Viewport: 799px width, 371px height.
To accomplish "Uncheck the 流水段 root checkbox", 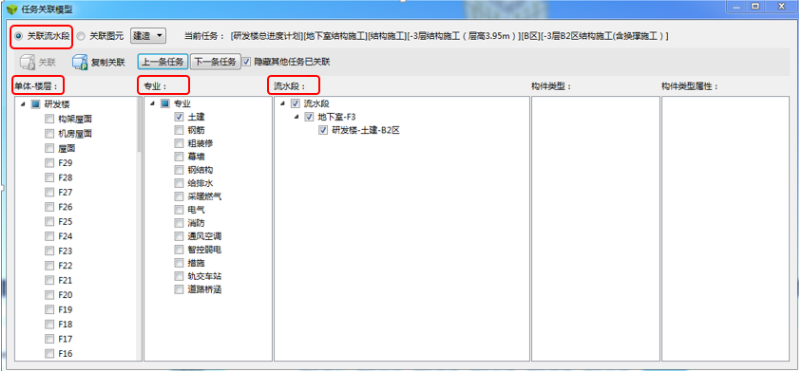I will pos(295,103).
